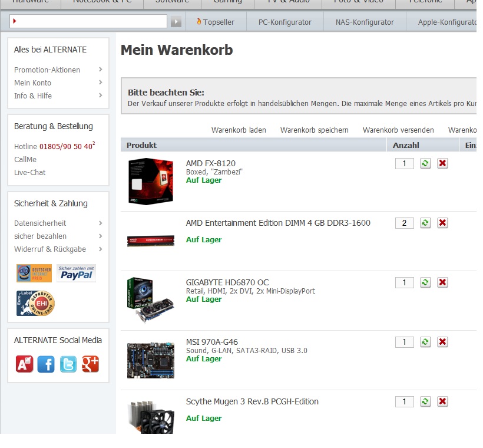The image size is (483, 448).
Task: Open Promotion-Aktionen link
Action: click(47, 70)
